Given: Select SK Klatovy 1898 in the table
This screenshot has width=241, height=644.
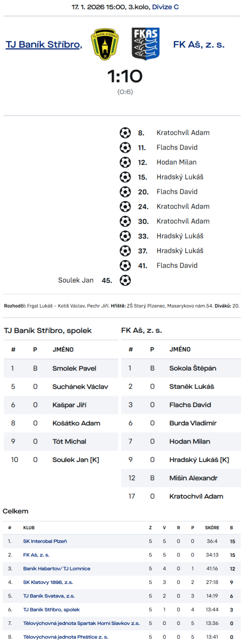Looking at the screenshot, I should point(48,583).
